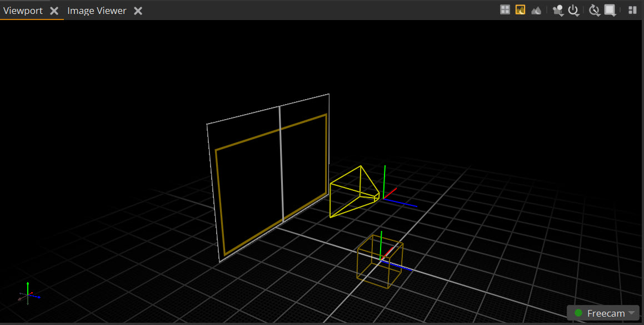
Task: Open the Freecam camera dropdown
Action: point(631,313)
